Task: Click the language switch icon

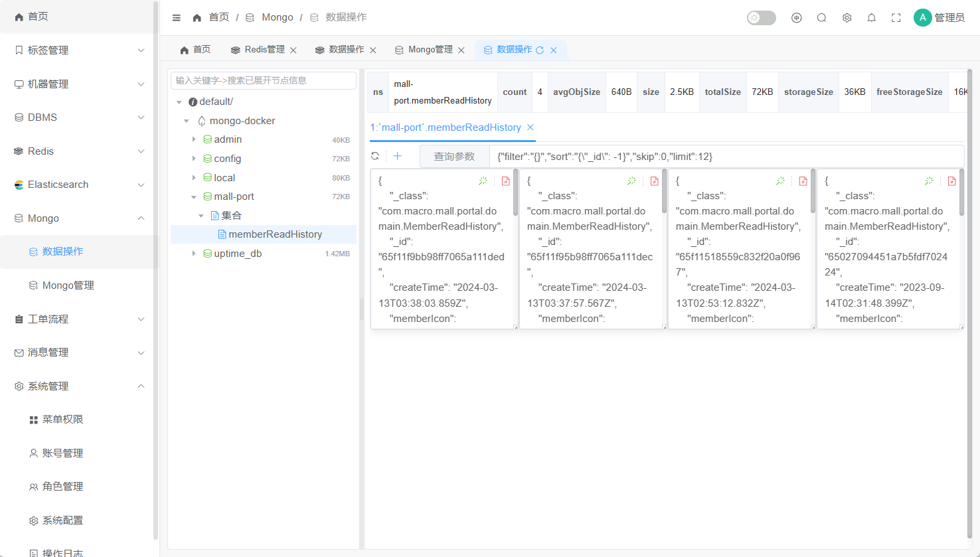Action: pyautogui.click(x=797, y=18)
